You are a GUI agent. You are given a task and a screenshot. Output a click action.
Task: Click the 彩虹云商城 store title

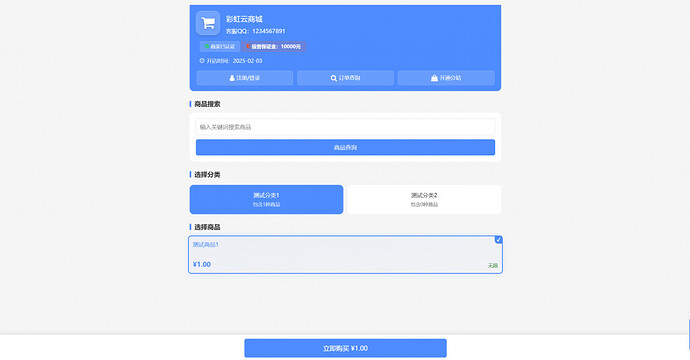244,19
